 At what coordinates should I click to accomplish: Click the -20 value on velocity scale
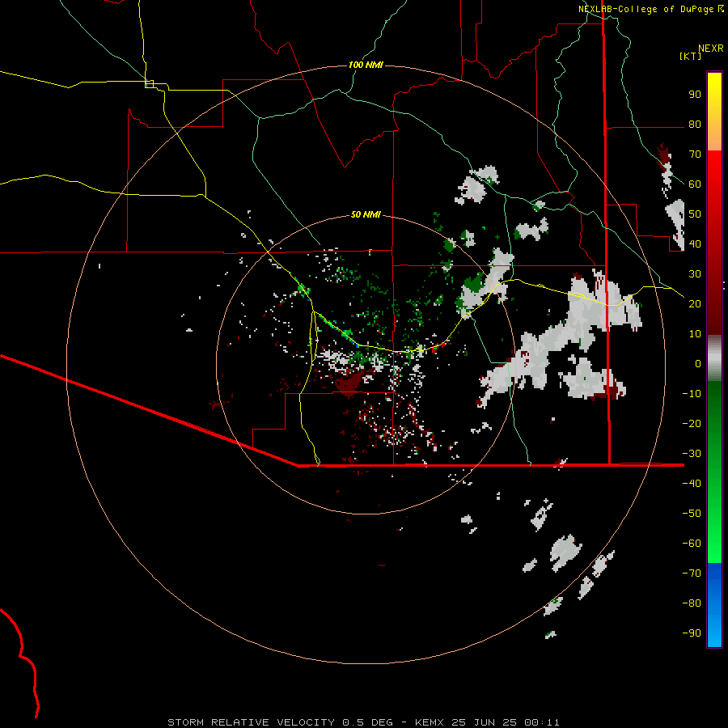(x=692, y=424)
